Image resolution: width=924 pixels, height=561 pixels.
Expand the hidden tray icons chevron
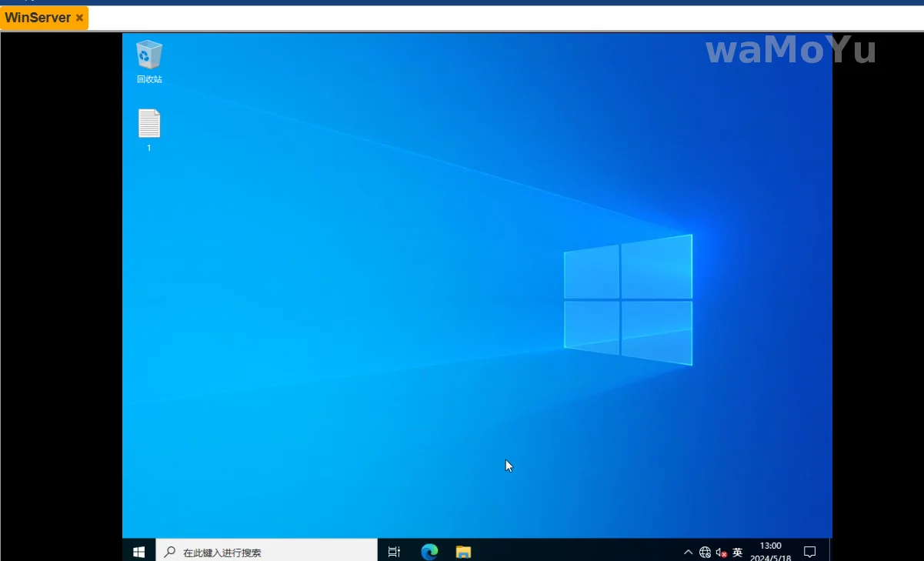click(688, 552)
